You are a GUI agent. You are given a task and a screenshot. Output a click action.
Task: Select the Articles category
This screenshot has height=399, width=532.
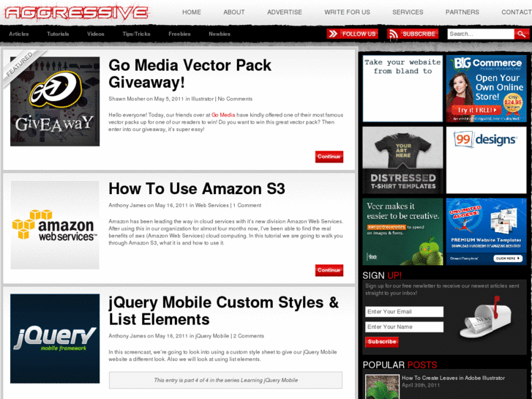[x=19, y=34]
